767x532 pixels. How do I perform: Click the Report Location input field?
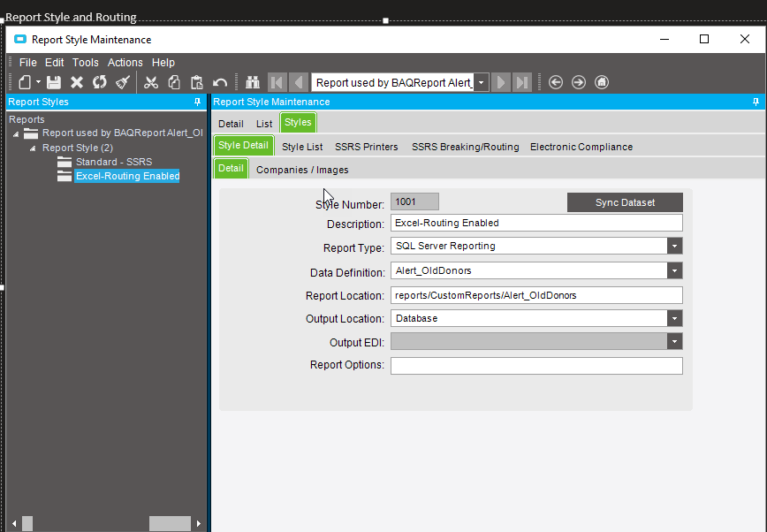(x=536, y=295)
